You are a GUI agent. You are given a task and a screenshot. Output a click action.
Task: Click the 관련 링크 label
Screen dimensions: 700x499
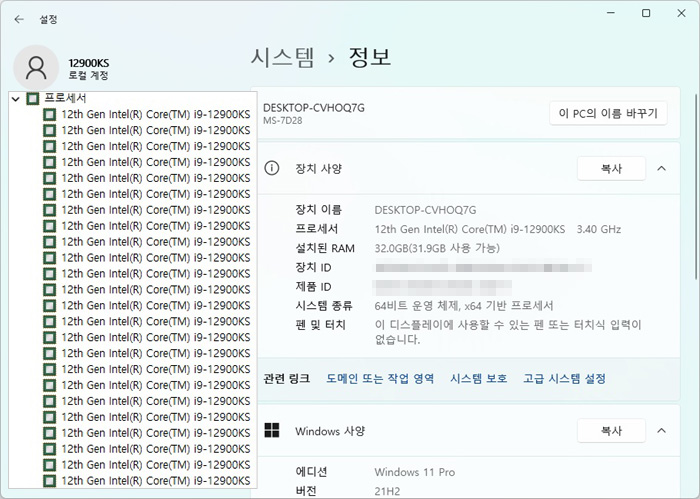pos(286,379)
